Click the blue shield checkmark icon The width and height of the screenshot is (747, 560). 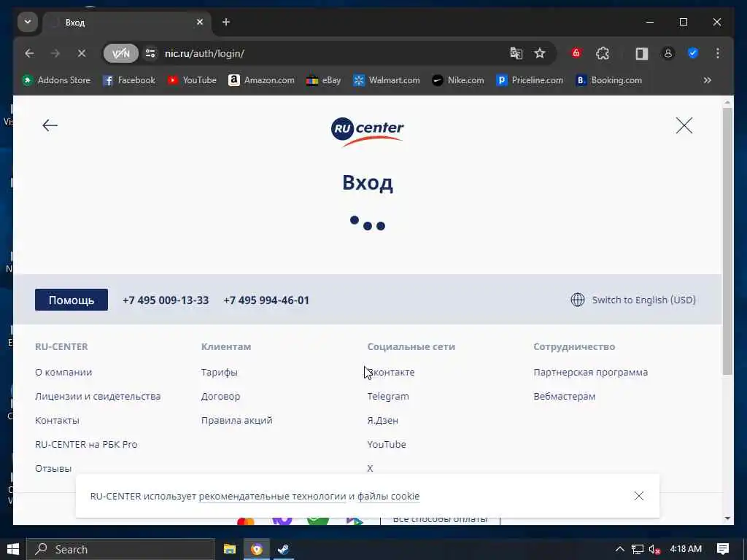[693, 53]
